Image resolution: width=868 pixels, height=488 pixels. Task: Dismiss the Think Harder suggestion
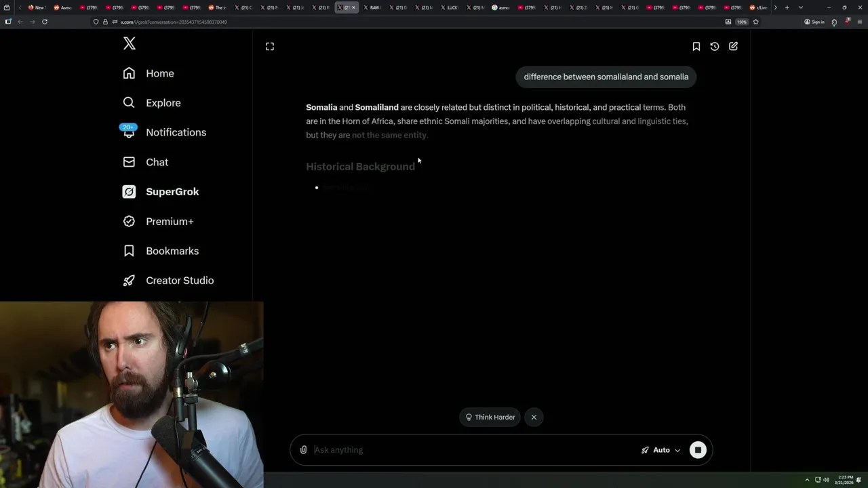pyautogui.click(x=534, y=418)
